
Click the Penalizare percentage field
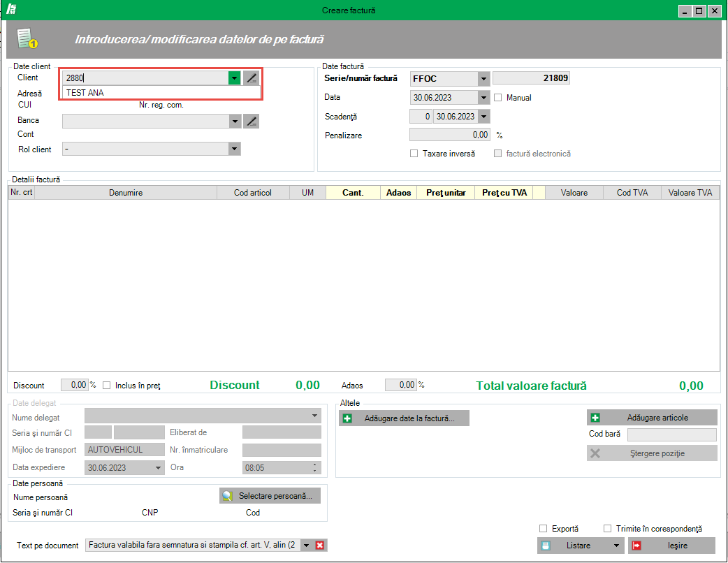(450, 135)
